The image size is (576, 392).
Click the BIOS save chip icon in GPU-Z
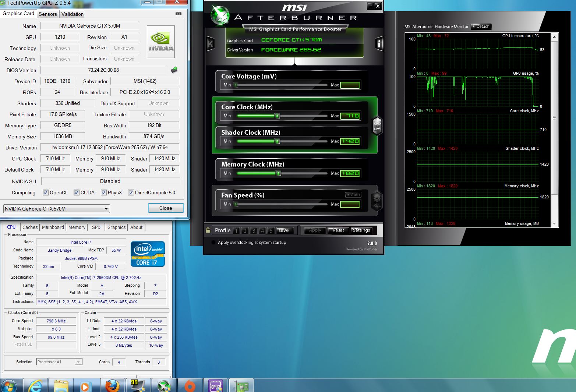pyautogui.click(x=174, y=70)
